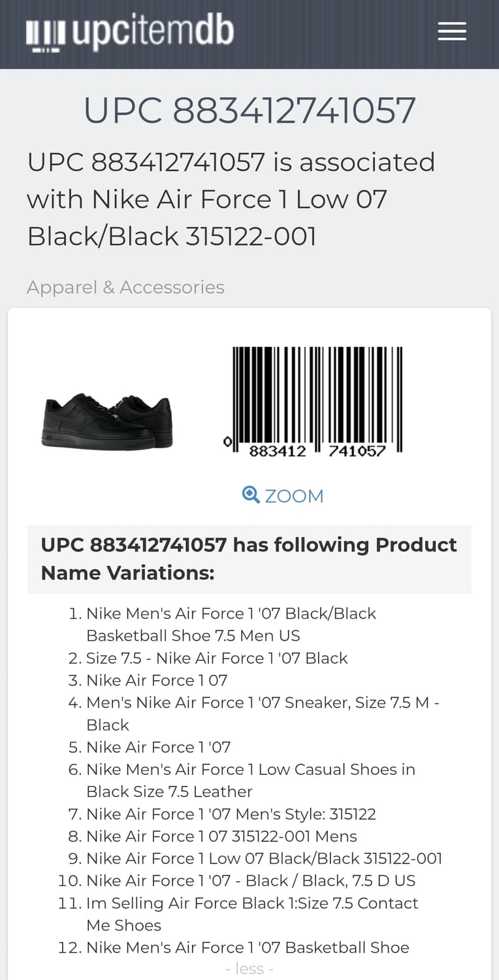Click the UPC 883412741057 page heading
This screenshot has height=980, width=499.
249,110
